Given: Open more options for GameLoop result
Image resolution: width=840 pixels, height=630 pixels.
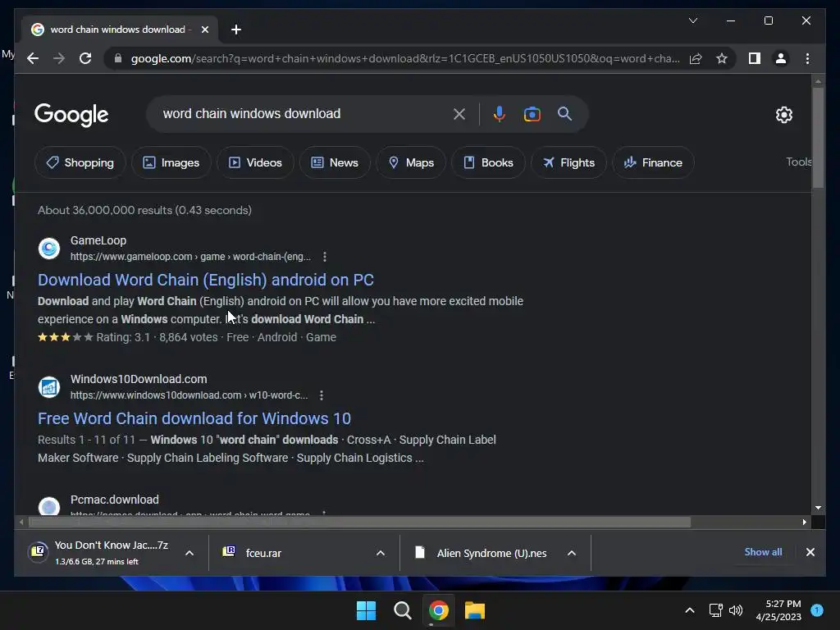Looking at the screenshot, I should coord(325,257).
